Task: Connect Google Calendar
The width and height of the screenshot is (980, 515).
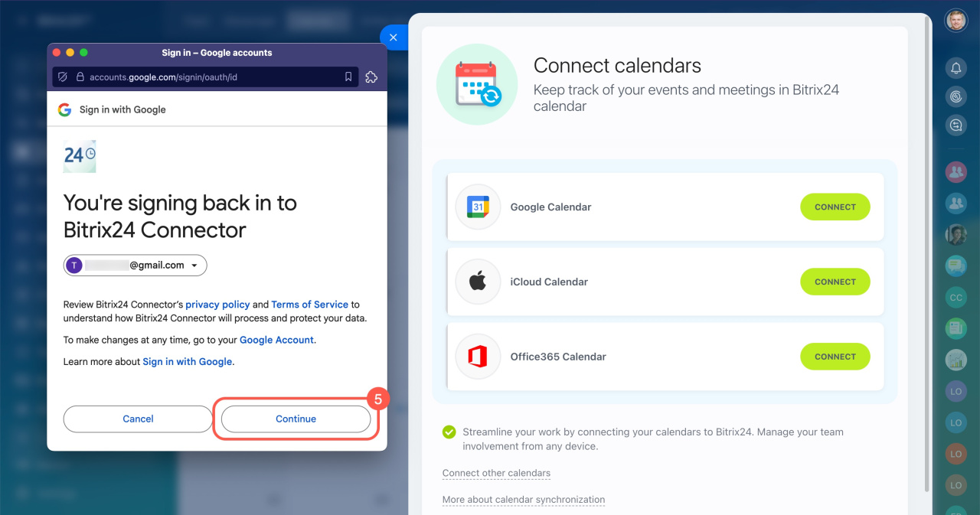Action: pyautogui.click(x=835, y=207)
